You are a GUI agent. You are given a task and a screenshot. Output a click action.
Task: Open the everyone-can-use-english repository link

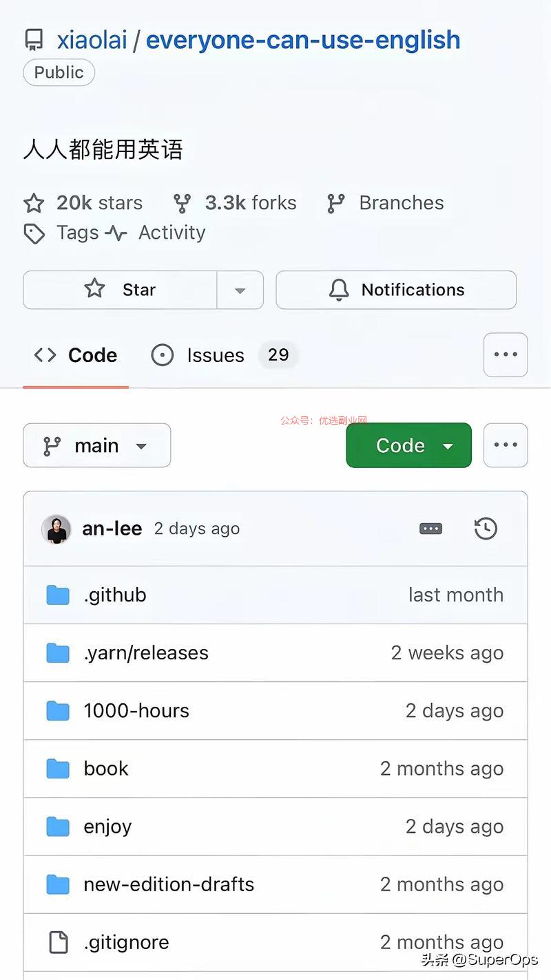pyautogui.click(x=303, y=40)
